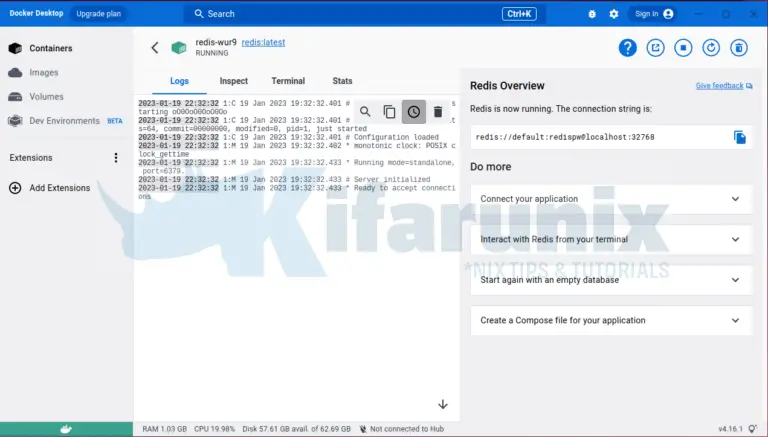Image resolution: width=768 pixels, height=437 pixels.
Task: Stop the running redis-wur9 container
Action: (683, 48)
